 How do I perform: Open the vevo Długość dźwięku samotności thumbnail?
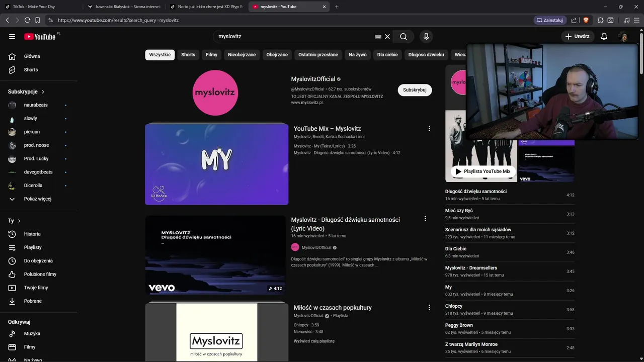215,255
